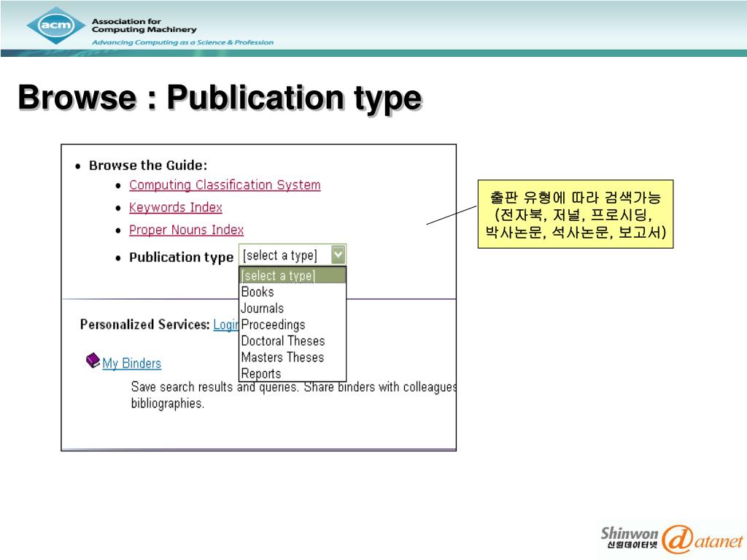Click the 'Publication type' label

(x=181, y=257)
